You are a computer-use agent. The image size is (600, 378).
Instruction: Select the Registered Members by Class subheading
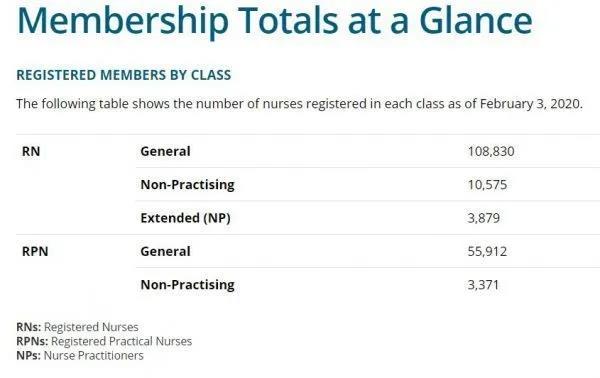124,75
